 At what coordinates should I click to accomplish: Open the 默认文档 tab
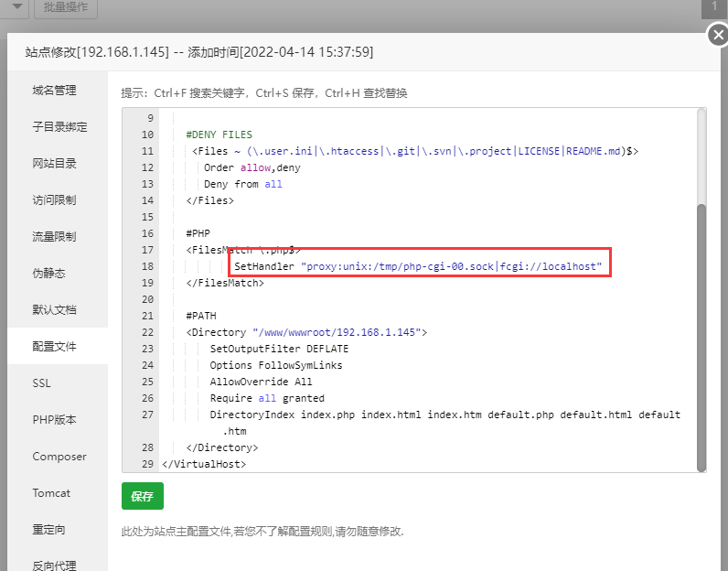[54, 310]
